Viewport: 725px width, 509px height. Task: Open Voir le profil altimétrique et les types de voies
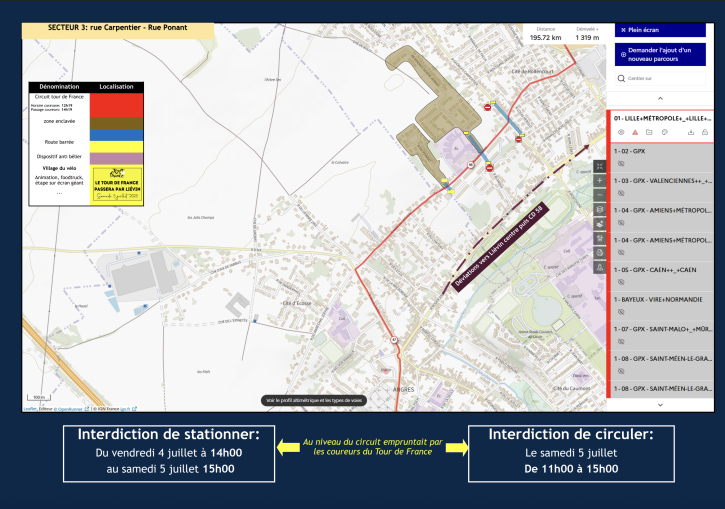pos(314,400)
